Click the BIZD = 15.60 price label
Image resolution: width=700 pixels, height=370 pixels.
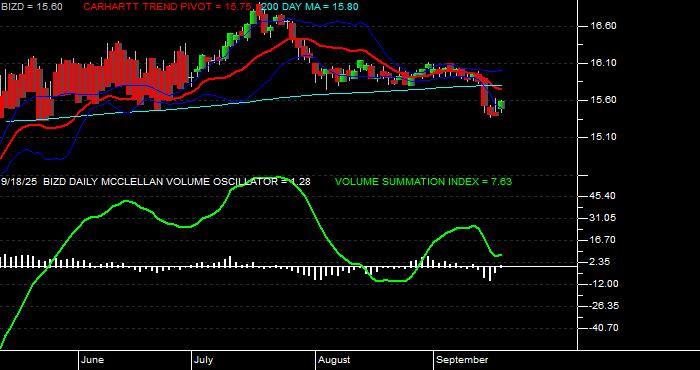pyautogui.click(x=32, y=7)
